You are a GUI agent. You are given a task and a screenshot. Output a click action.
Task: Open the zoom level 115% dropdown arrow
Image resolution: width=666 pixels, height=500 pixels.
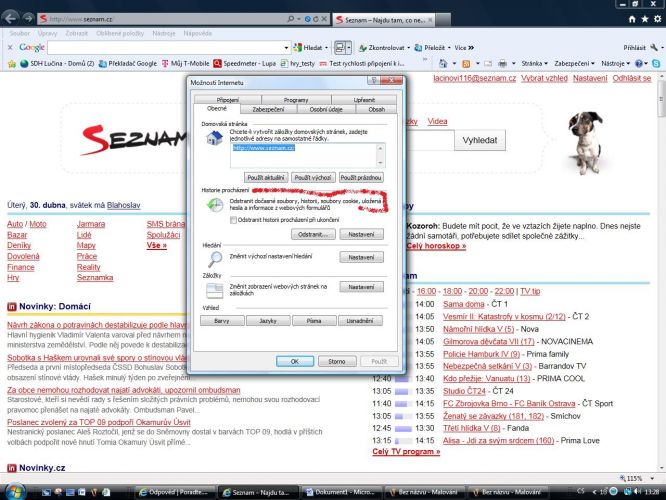pos(652,478)
